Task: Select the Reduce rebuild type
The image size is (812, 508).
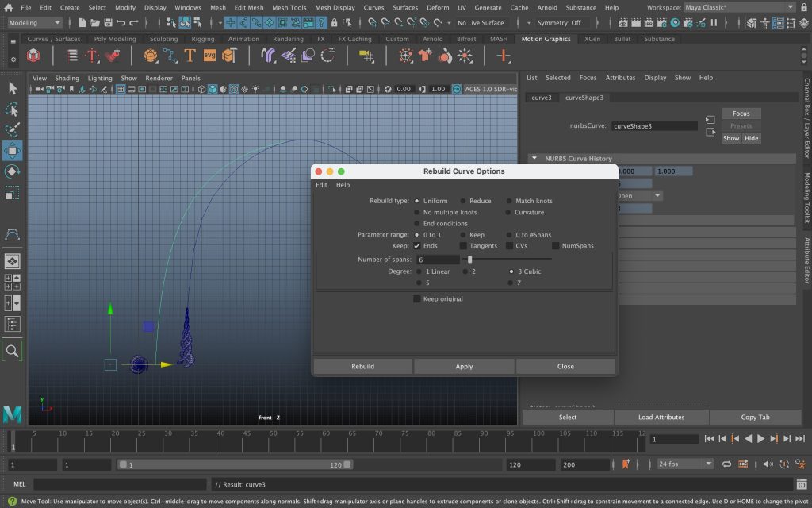Action: pyautogui.click(x=463, y=201)
